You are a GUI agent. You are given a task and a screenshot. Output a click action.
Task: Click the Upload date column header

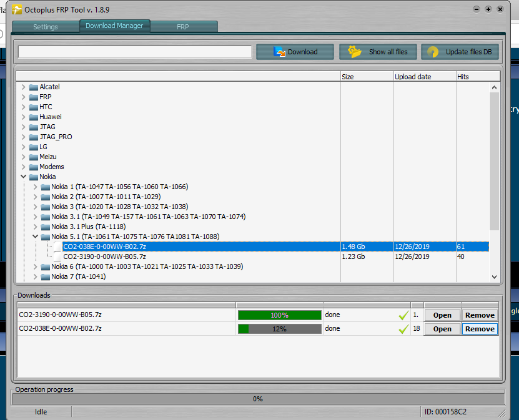pyautogui.click(x=425, y=76)
